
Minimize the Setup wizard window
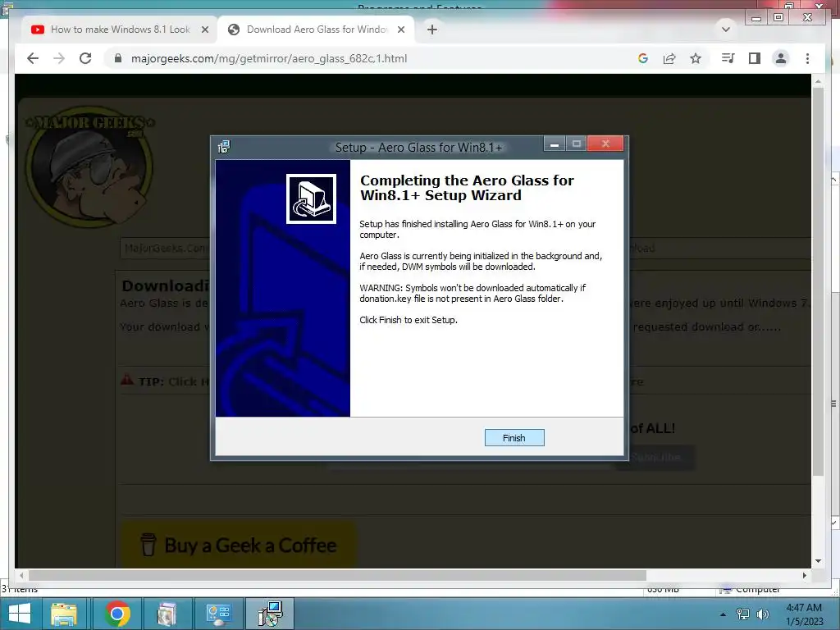(555, 144)
